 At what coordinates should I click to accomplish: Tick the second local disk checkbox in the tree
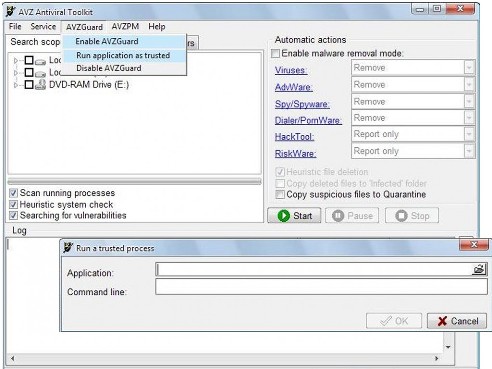pyautogui.click(x=29, y=72)
